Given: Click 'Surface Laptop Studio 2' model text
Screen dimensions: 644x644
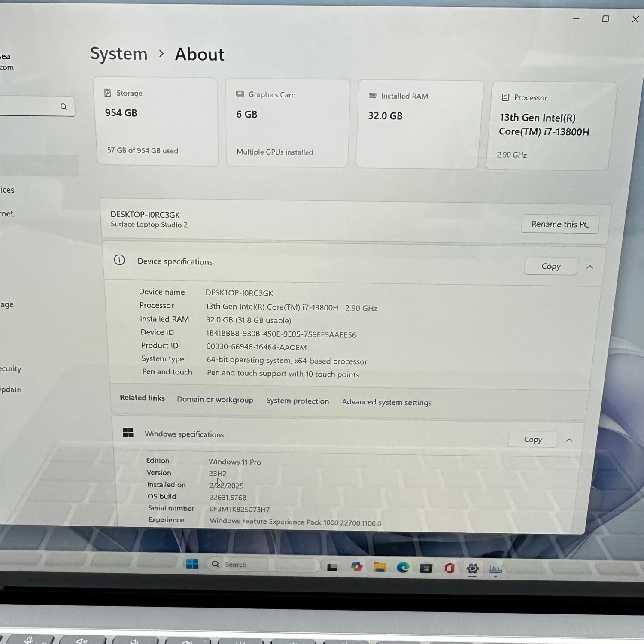Looking at the screenshot, I should (149, 225).
